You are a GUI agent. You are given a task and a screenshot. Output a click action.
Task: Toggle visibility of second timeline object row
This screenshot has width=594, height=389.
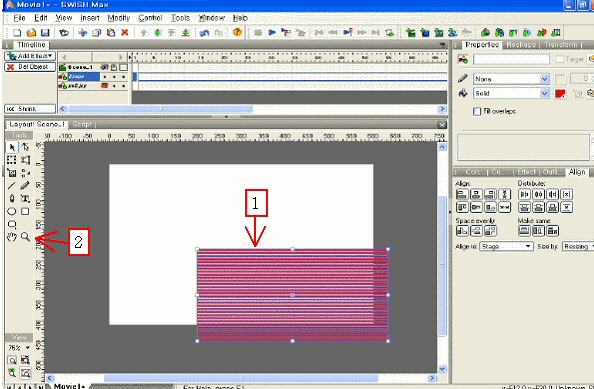(x=105, y=86)
